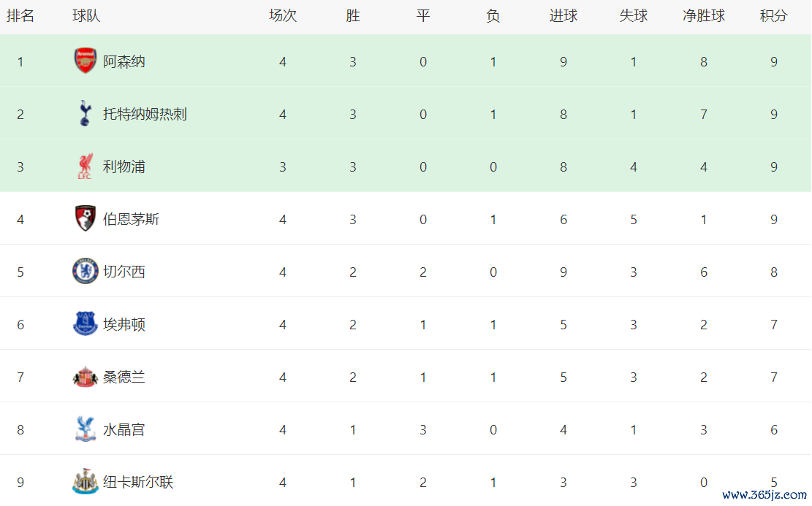
Task: Click the www.365jz.com watermark link
Action: [764, 494]
